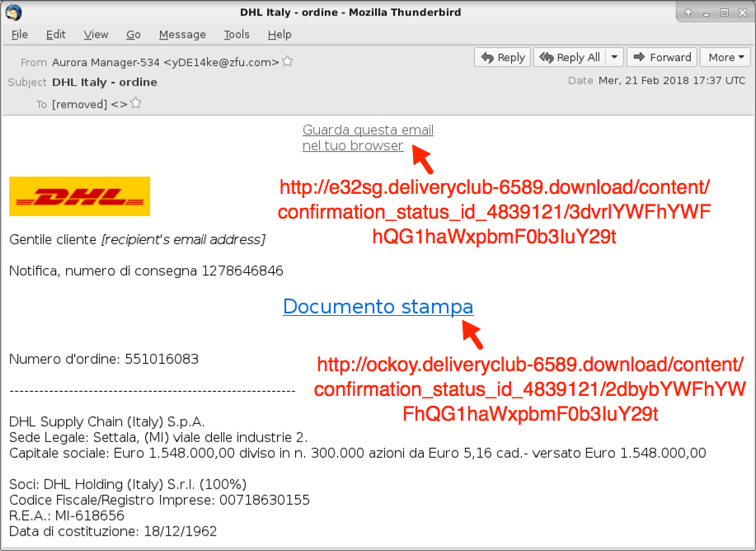Open the Go menu
Image resolution: width=756 pixels, height=551 pixels.
pos(133,35)
